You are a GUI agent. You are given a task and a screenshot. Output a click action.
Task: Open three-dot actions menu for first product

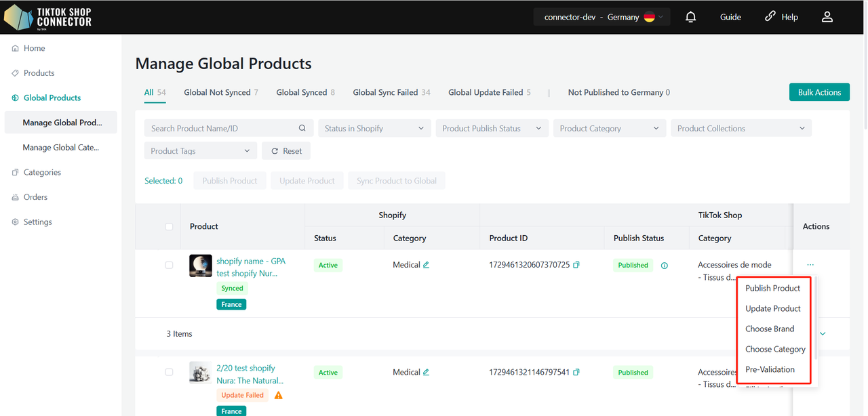coord(810,264)
